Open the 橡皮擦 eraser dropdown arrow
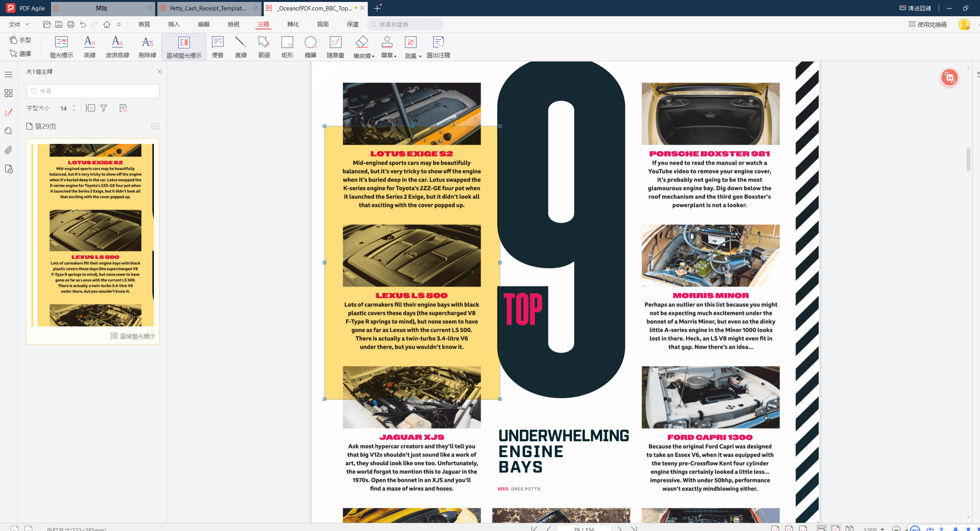This screenshot has height=531, width=980. point(373,56)
